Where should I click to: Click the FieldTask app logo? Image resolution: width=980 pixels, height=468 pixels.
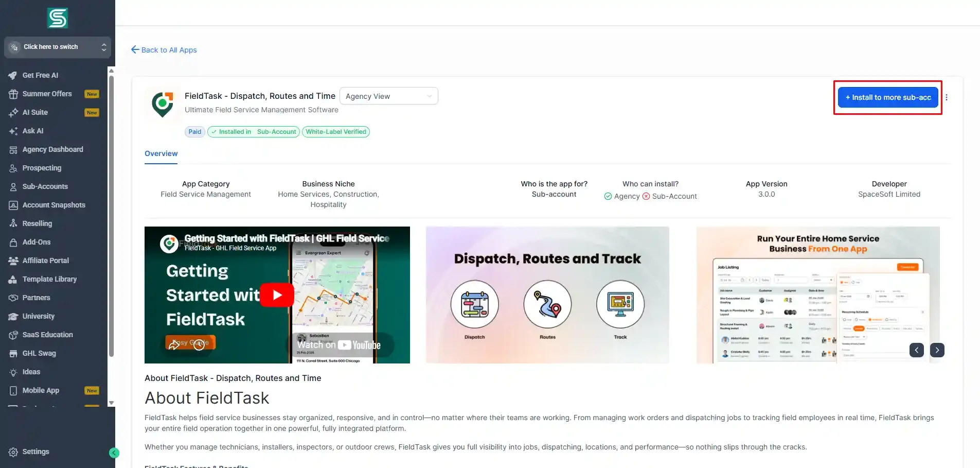coord(163,105)
